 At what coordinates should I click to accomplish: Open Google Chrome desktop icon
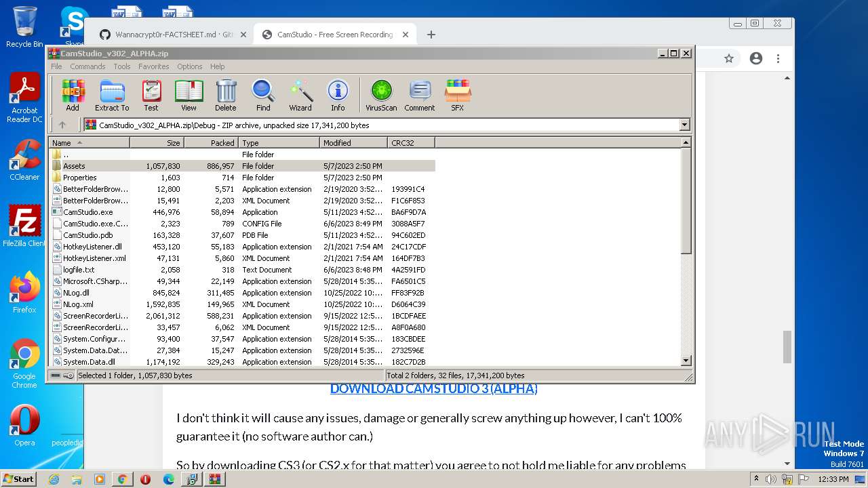coord(24,364)
